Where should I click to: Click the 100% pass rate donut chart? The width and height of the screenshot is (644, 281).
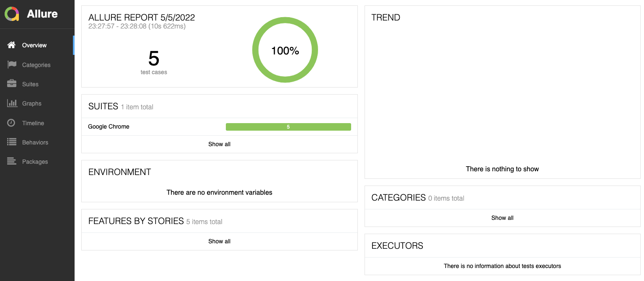(x=285, y=50)
